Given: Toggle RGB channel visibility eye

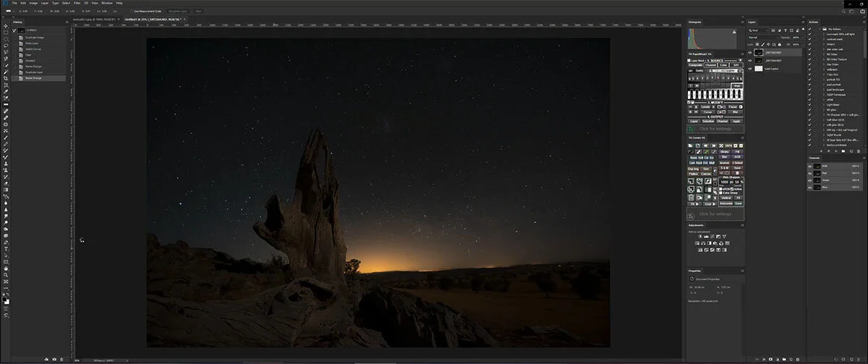Looking at the screenshot, I should (810, 166).
